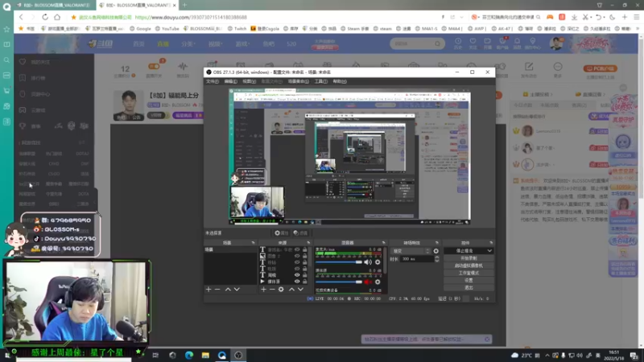Viewport: 644px width, 362px height.
Task: Go to the browser home page icon
Action: point(57,17)
